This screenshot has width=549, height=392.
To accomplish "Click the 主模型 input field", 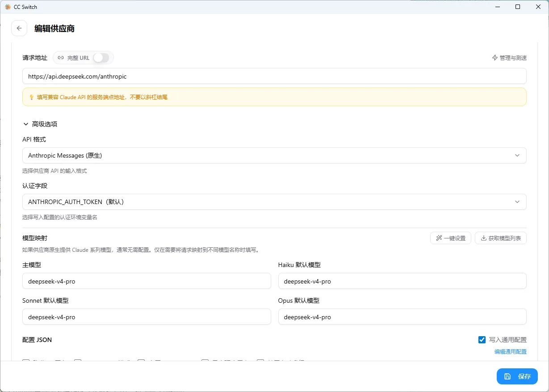I will point(147,281).
